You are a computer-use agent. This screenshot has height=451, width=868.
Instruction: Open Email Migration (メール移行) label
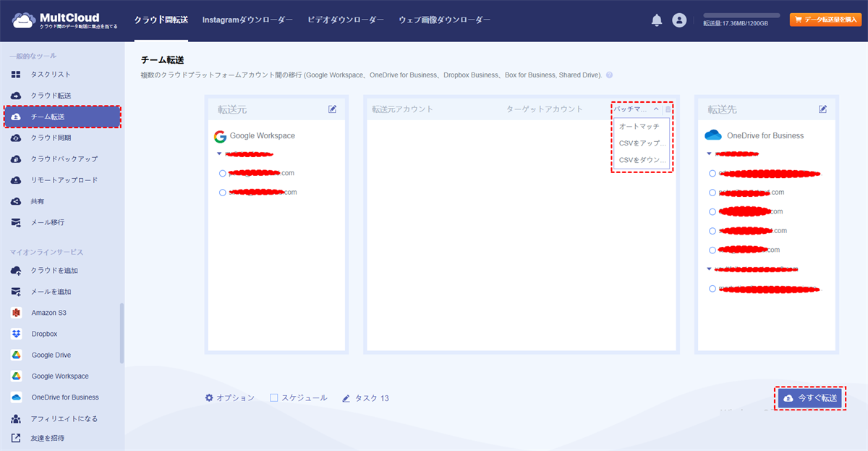click(x=48, y=222)
